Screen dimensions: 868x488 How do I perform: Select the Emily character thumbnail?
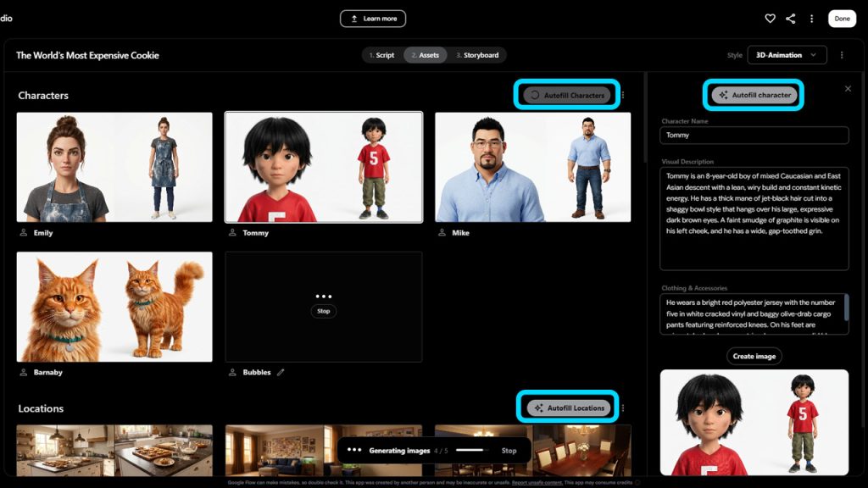(114, 167)
